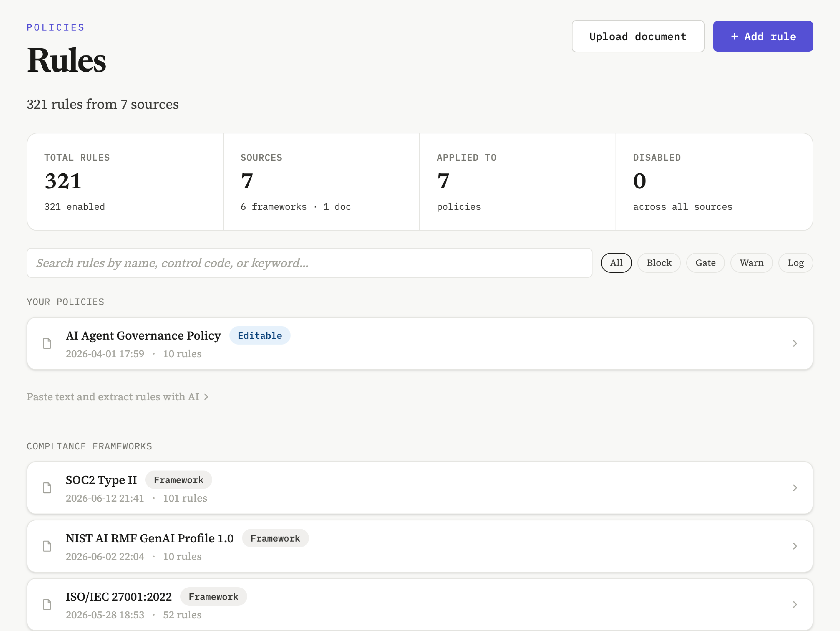This screenshot has width=840, height=631.
Task: Open the ISO/IEC 27001:2022 title
Action: point(118,597)
